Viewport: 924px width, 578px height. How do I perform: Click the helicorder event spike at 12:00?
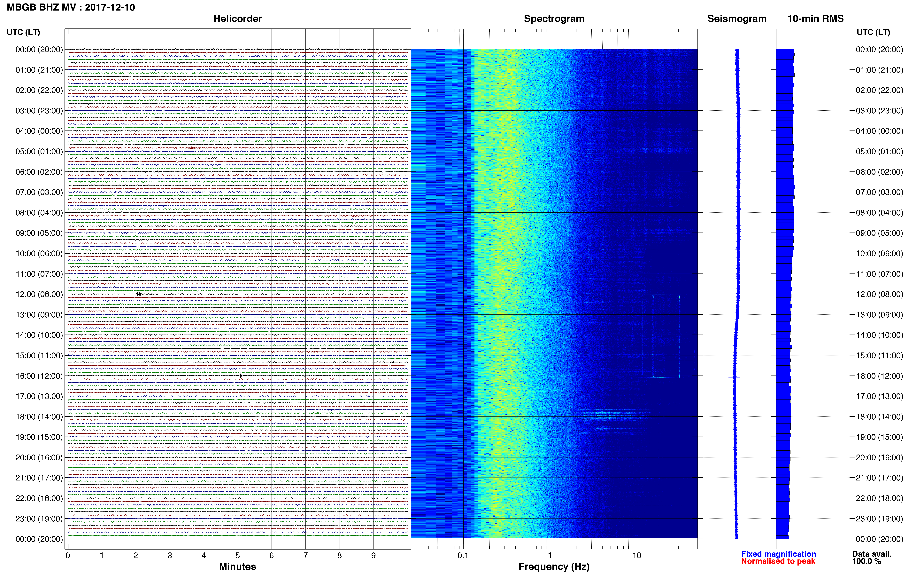139,294
